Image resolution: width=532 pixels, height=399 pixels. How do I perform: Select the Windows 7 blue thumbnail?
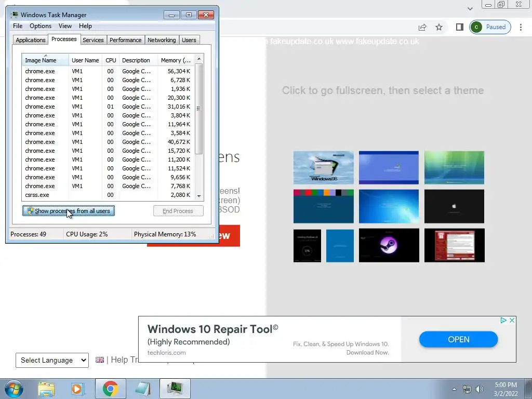(x=389, y=206)
